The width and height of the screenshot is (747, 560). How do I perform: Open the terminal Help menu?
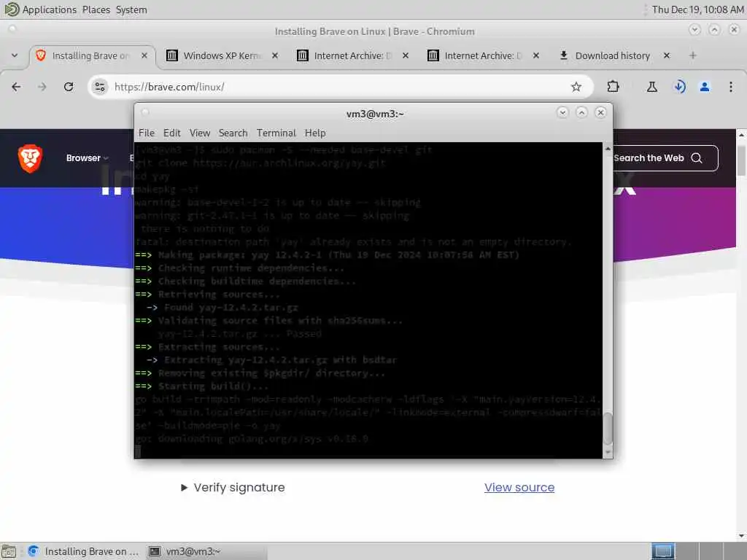point(315,133)
